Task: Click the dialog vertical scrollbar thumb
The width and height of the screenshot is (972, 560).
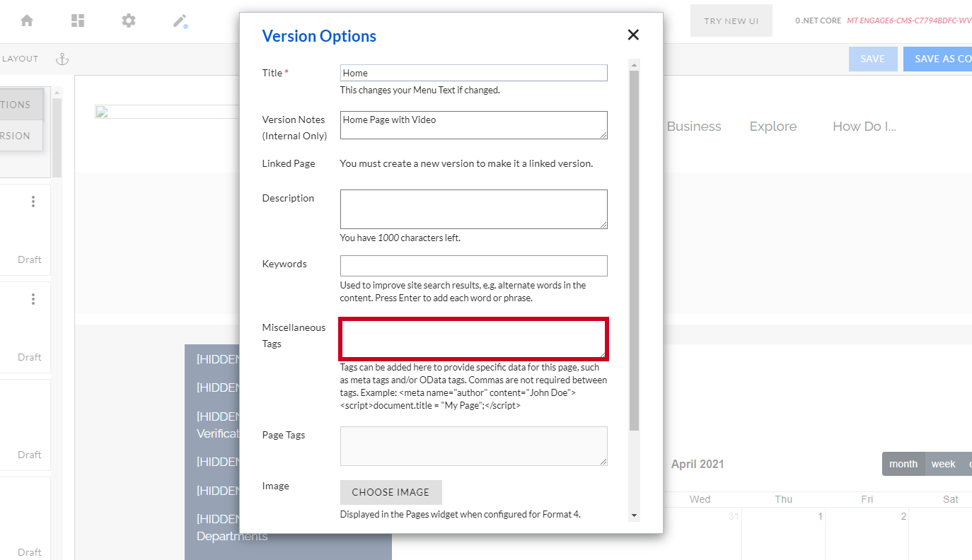Action: [635, 250]
